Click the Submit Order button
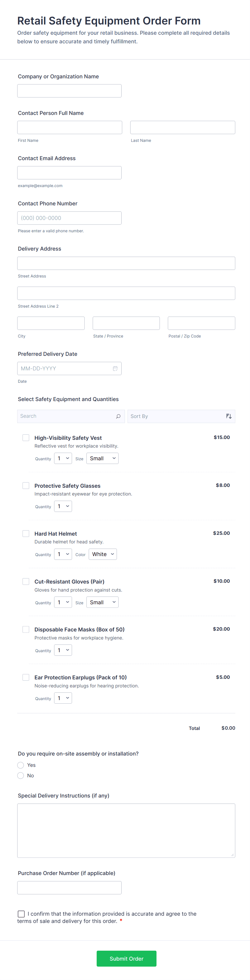This screenshot has width=250, height=980. [x=126, y=958]
